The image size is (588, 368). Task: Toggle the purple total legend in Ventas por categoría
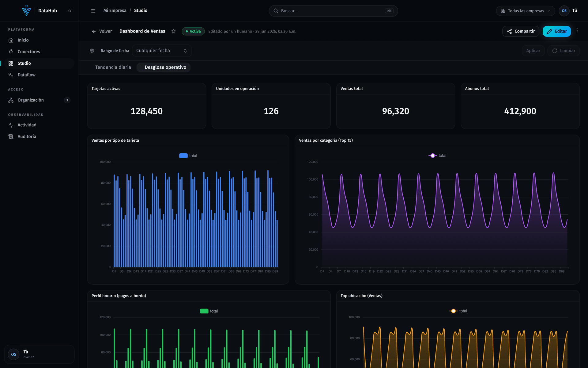click(437, 155)
